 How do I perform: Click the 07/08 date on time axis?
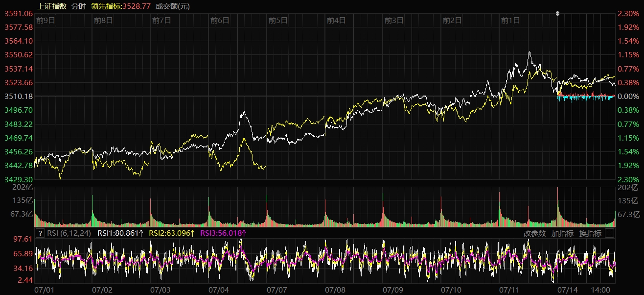point(336,290)
